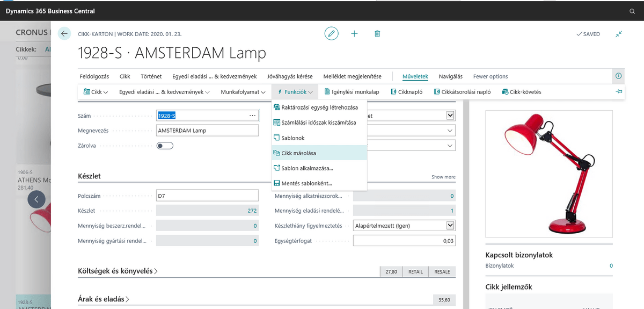Select Raktározási egység létrehozása
Viewport: 644px width, 309px height.
tap(319, 107)
